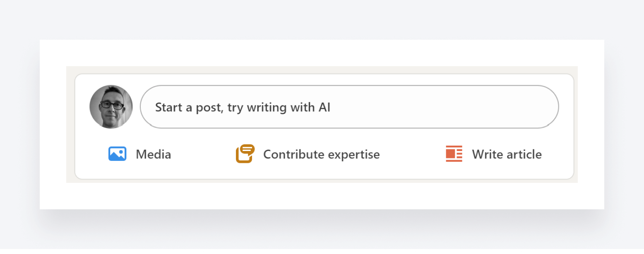
Task: Open the profile photo avatar
Action: pos(111,107)
